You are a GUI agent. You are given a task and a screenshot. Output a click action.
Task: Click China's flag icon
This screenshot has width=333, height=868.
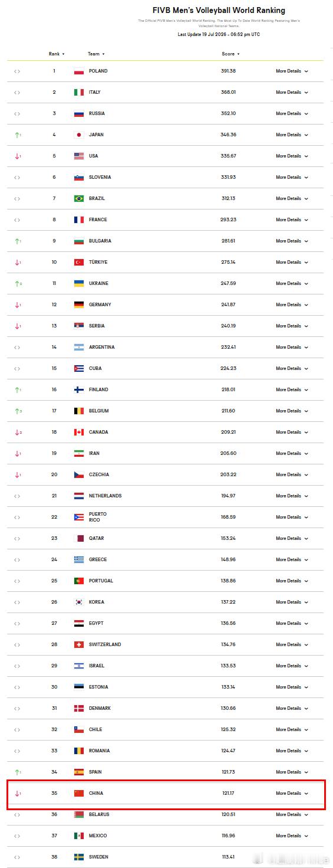[x=79, y=793]
